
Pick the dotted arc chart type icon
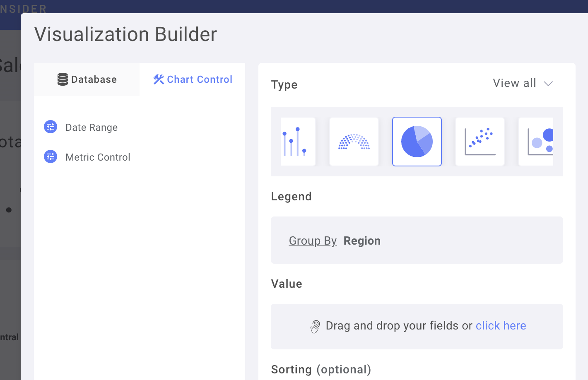(x=354, y=142)
